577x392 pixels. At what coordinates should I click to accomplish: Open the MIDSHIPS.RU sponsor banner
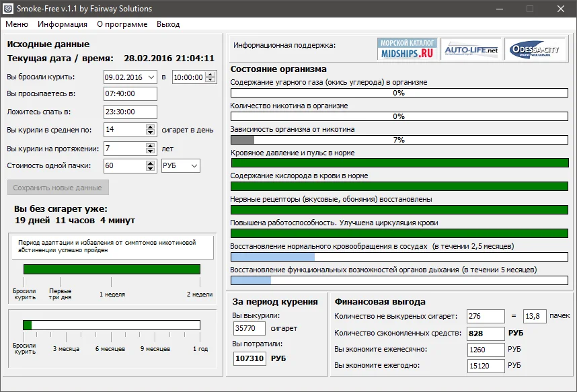point(408,50)
